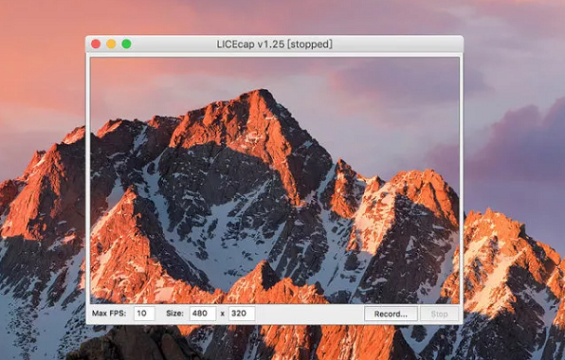This screenshot has height=360, width=565.
Task: Focus the Max FPS field showing 10
Action: tap(144, 314)
